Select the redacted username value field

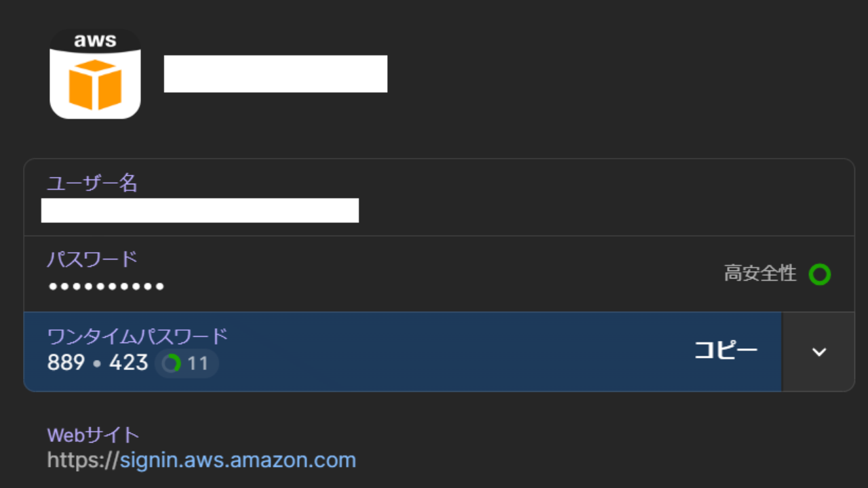click(x=200, y=210)
